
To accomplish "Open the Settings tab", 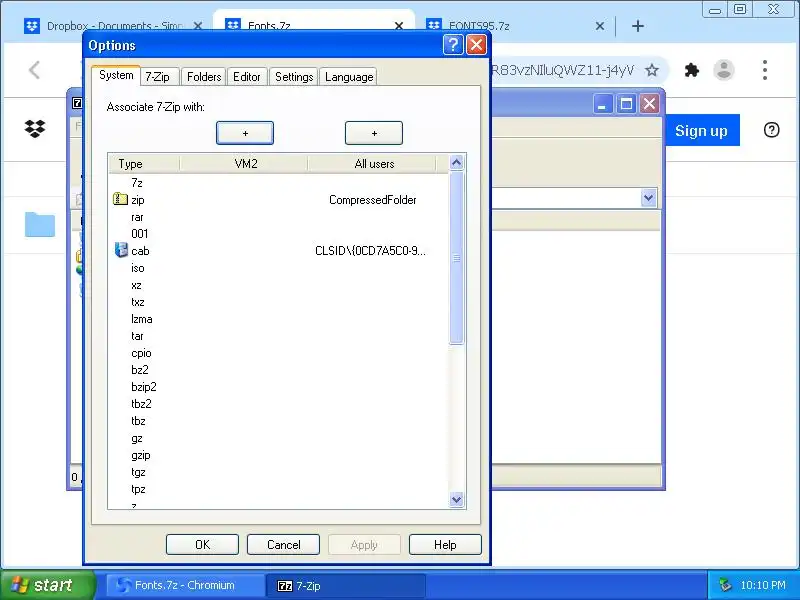I will coord(294,77).
